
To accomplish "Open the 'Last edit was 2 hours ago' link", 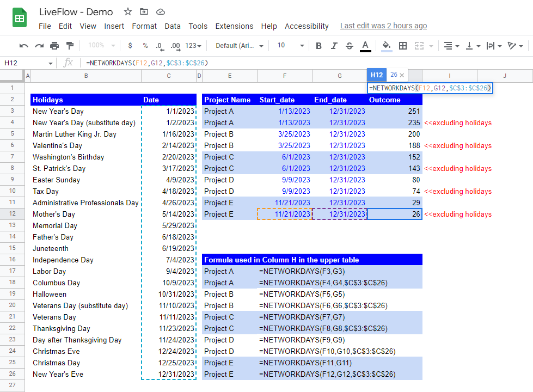I will pos(383,26).
